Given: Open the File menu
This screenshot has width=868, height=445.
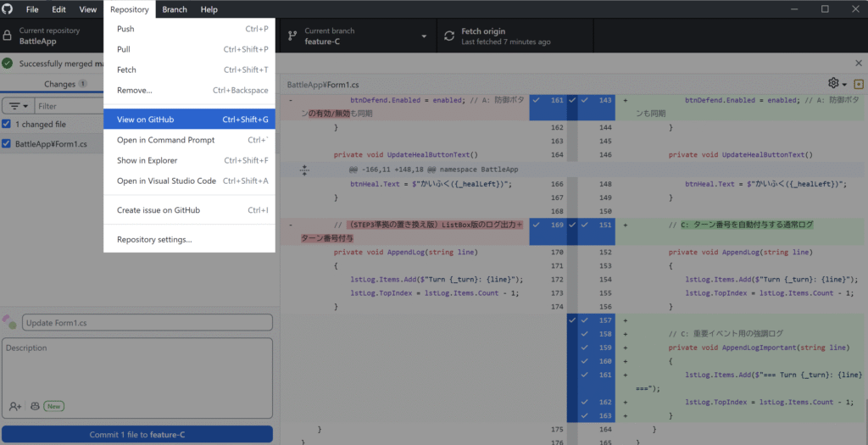Looking at the screenshot, I should (x=32, y=9).
